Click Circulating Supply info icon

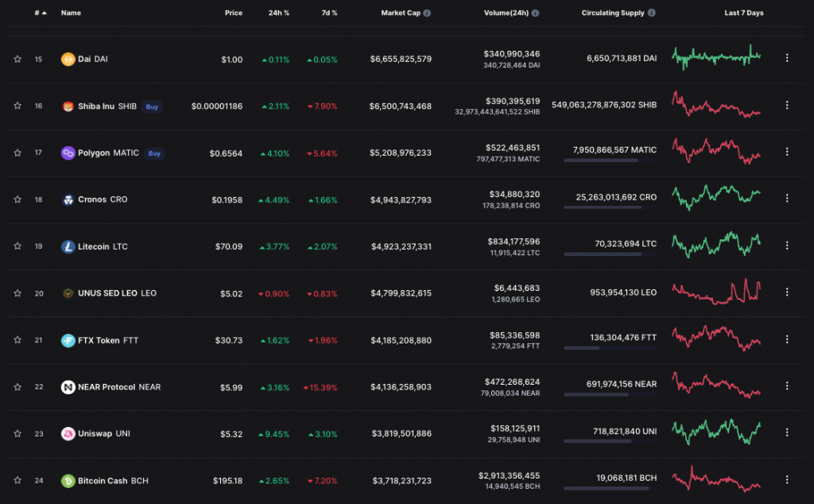(652, 13)
